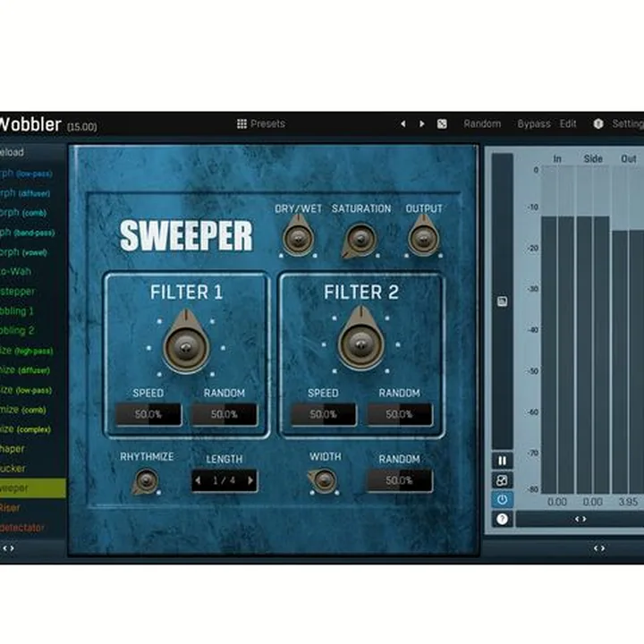Toggle the bottom-right panel collapse arrows
This screenshot has width=644, height=644.
point(599,548)
